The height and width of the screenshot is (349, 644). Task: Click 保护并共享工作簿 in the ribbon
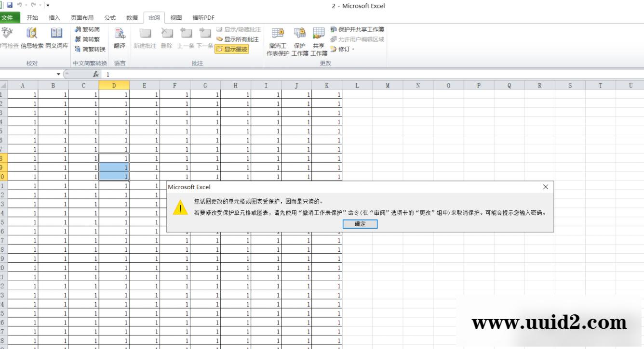point(356,29)
